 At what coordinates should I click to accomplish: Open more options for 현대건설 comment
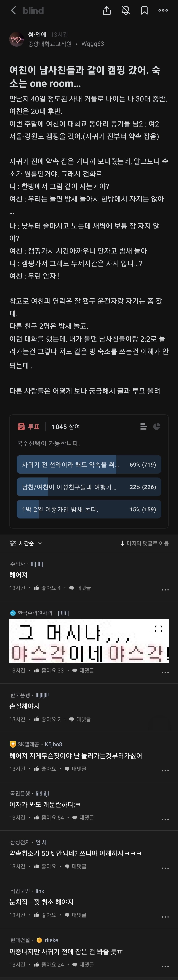tap(165, 966)
